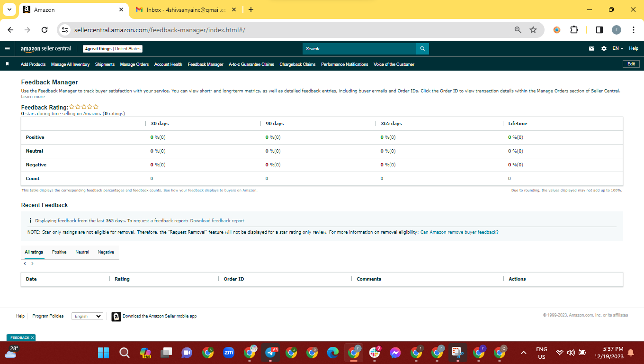The width and height of the screenshot is (644, 364).
Task: Open the messages envelope icon
Action: click(x=591, y=48)
